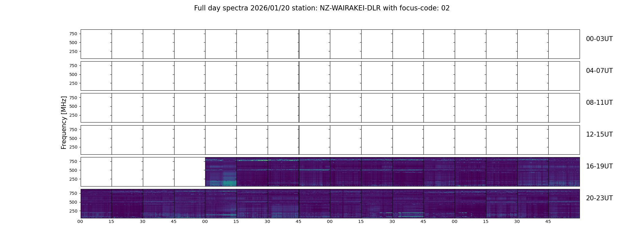Select the '12-15UT' row label
644x245 pixels.
pyautogui.click(x=599, y=134)
